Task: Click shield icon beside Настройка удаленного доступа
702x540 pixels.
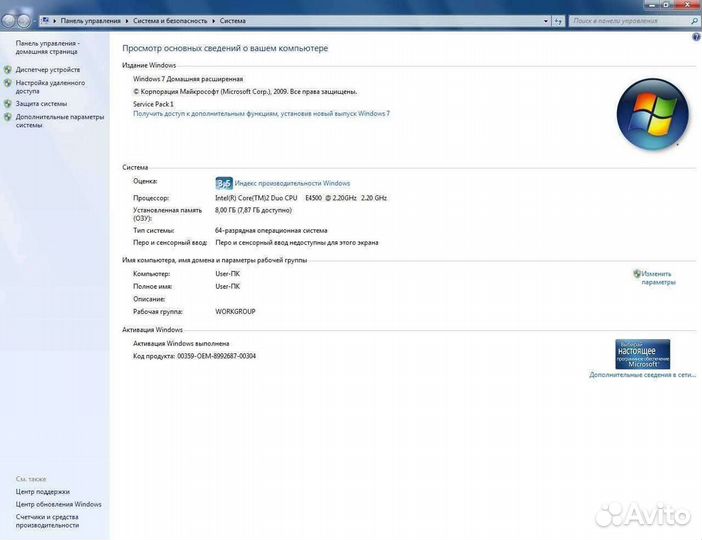Action: coord(8,83)
